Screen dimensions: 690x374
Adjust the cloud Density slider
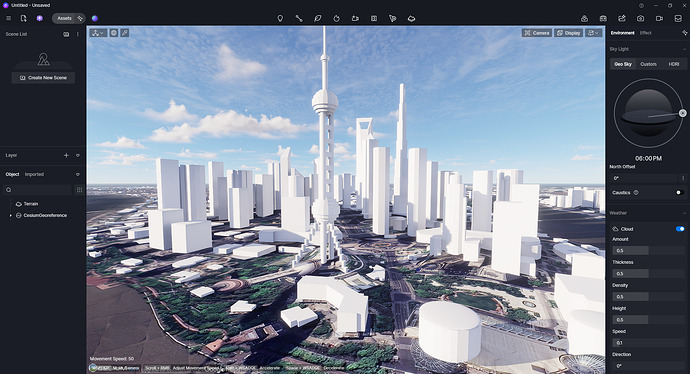tap(648, 297)
